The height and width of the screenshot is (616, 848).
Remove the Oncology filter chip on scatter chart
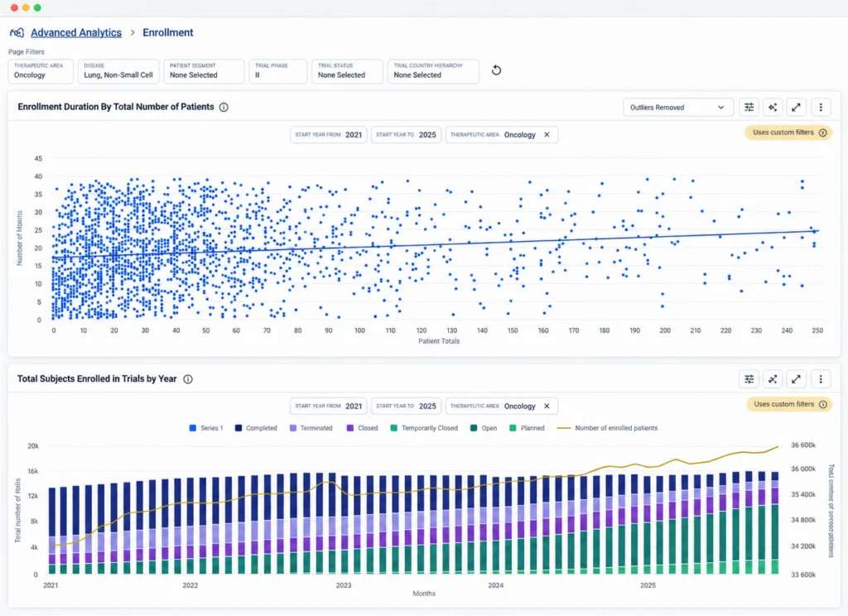pos(547,135)
